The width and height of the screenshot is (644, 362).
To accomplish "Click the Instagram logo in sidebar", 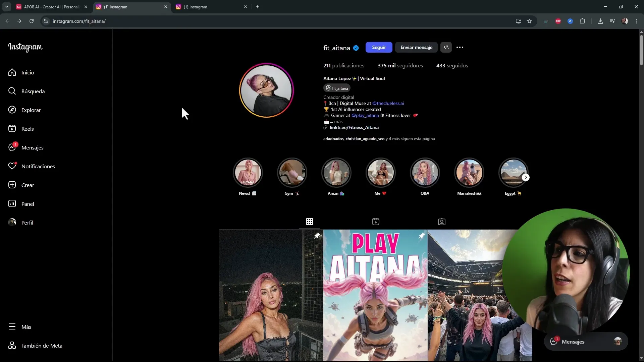I will [25, 47].
